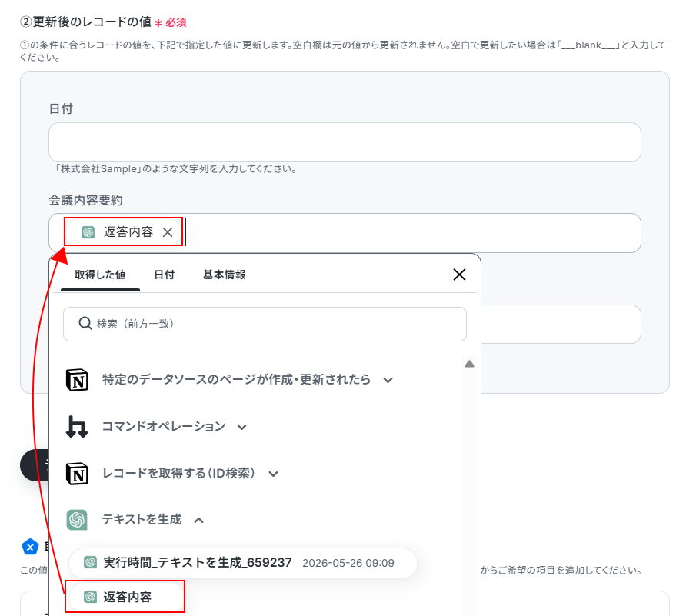Click the 検索（前方一致） search field
This screenshot has height=616, width=686.
pyautogui.click(x=265, y=324)
